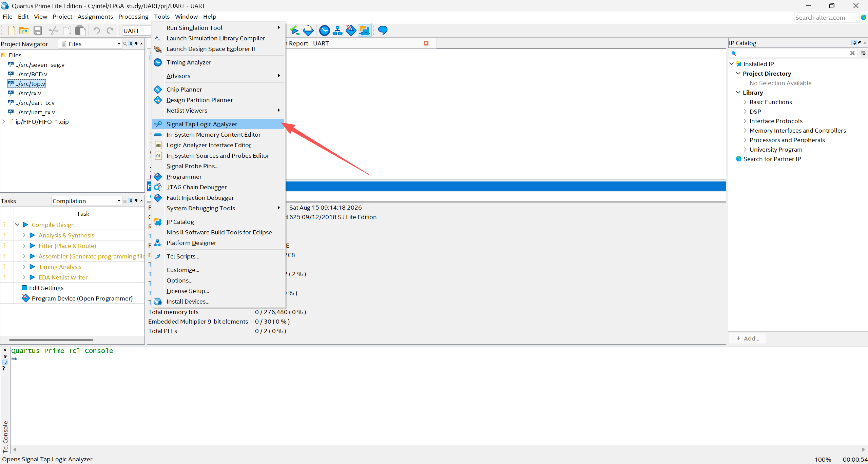Screen dimensions: 868x464
Task: Click Search for Partner IP link
Action: click(772, 159)
